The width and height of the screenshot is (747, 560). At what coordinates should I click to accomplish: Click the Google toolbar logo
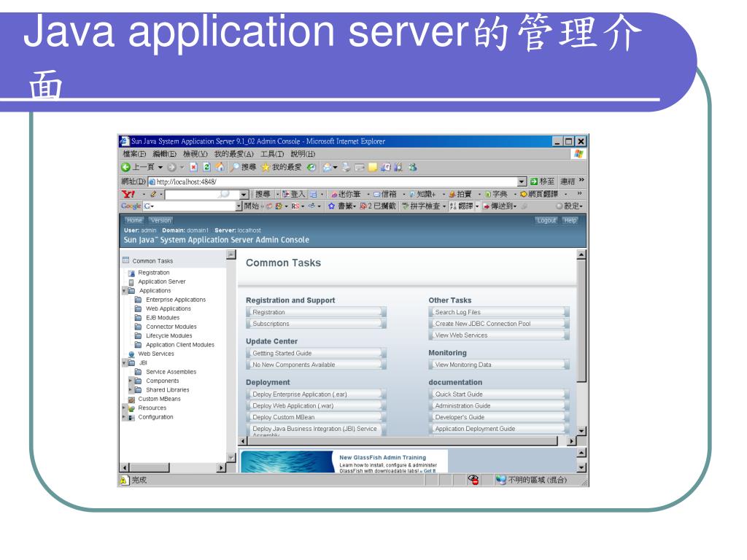131,206
